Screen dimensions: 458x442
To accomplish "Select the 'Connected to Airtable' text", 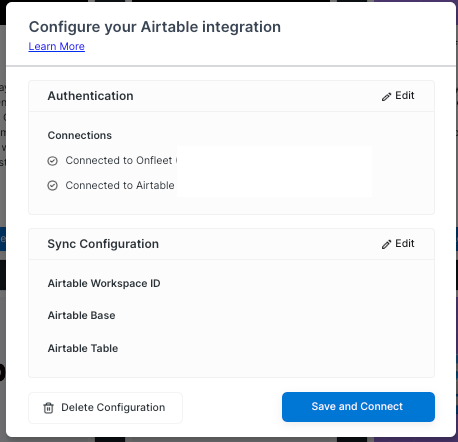I will click(120, 185).
